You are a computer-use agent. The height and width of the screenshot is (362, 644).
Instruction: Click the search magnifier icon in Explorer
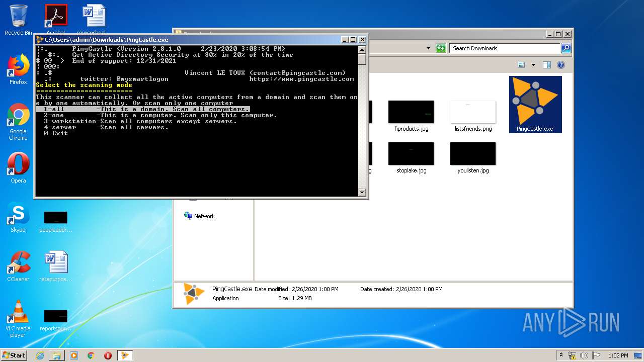(x=566, y=48)
